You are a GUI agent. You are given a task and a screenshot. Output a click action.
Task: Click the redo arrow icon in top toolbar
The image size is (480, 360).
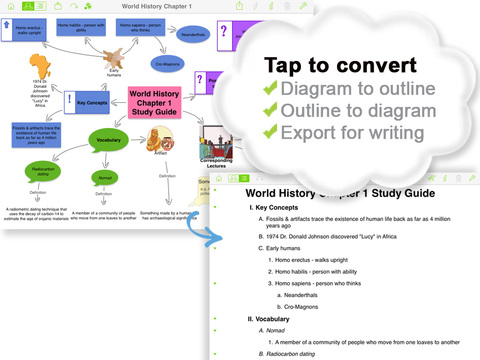click(x=74, y=6)
